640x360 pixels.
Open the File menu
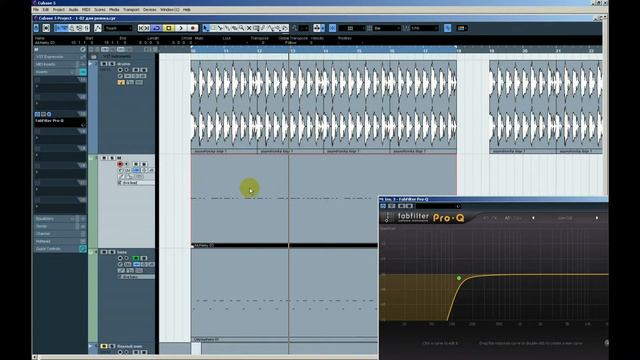click(36, 9)
